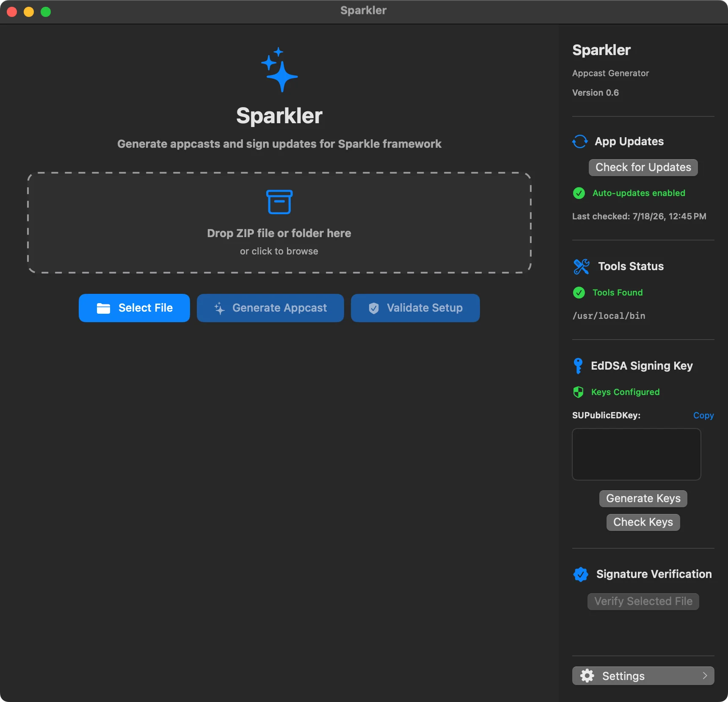
Task: Run Validate Setup
Action: (415, 308)
